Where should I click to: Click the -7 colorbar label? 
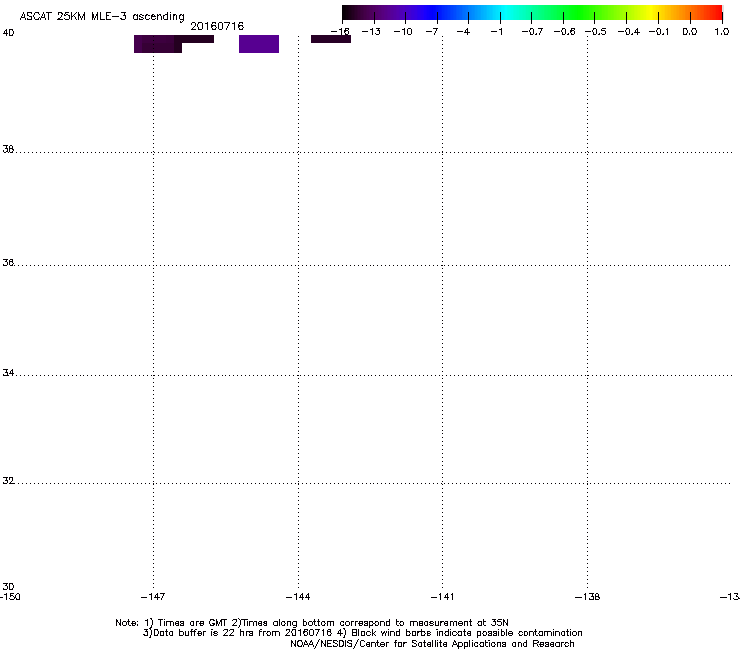click(x=431, y=32)
